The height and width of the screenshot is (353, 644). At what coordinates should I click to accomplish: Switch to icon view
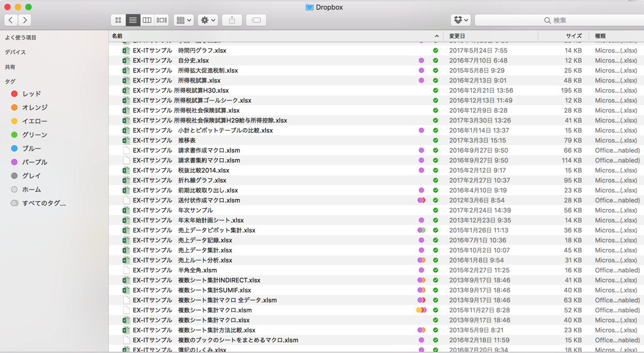tap(118, 20)
